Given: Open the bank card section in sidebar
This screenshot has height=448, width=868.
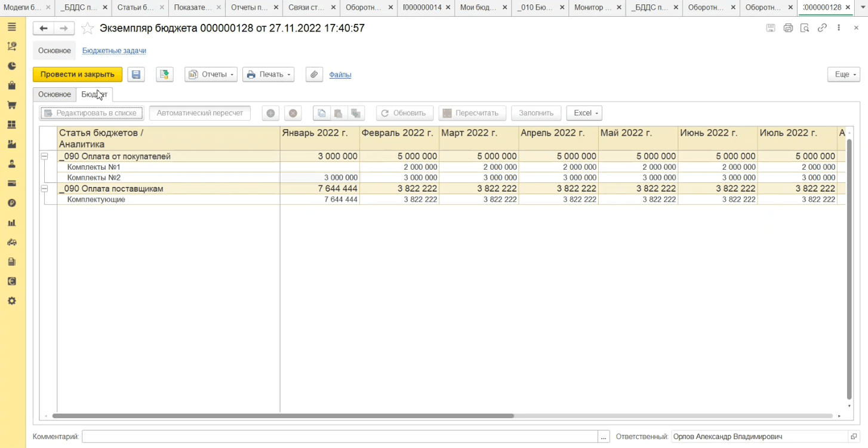Looking at the screenshot, I should (x=12, y=183).
